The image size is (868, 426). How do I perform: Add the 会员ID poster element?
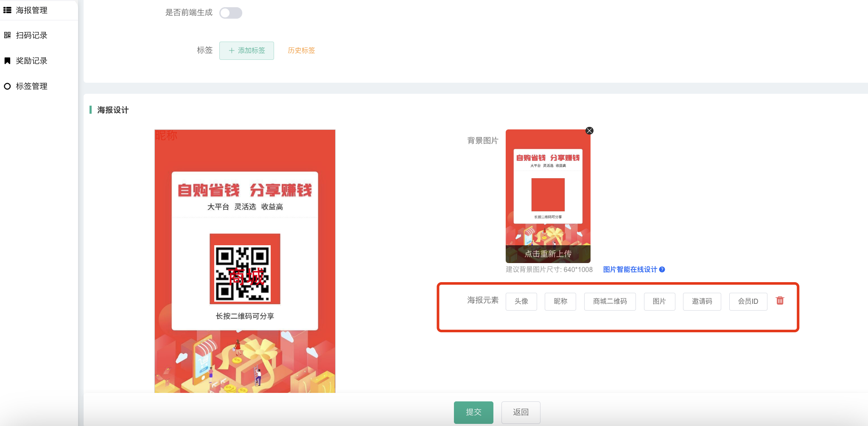click(748, 301)
